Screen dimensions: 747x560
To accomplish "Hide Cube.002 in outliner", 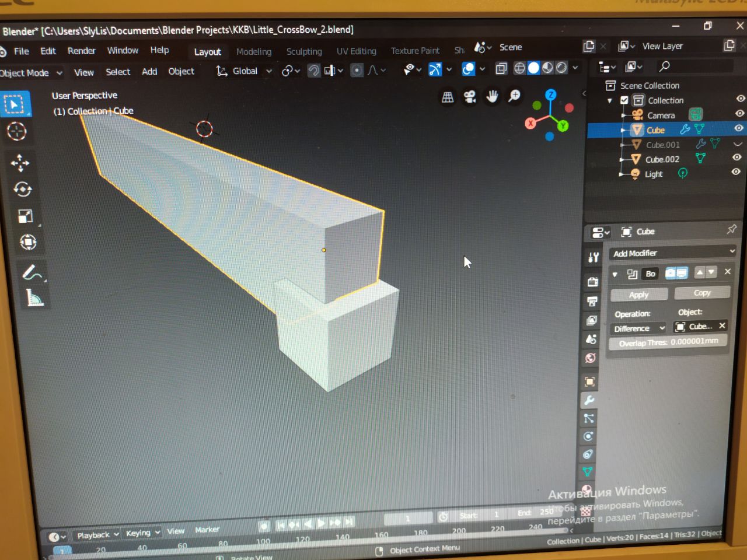I will [736, 157].
